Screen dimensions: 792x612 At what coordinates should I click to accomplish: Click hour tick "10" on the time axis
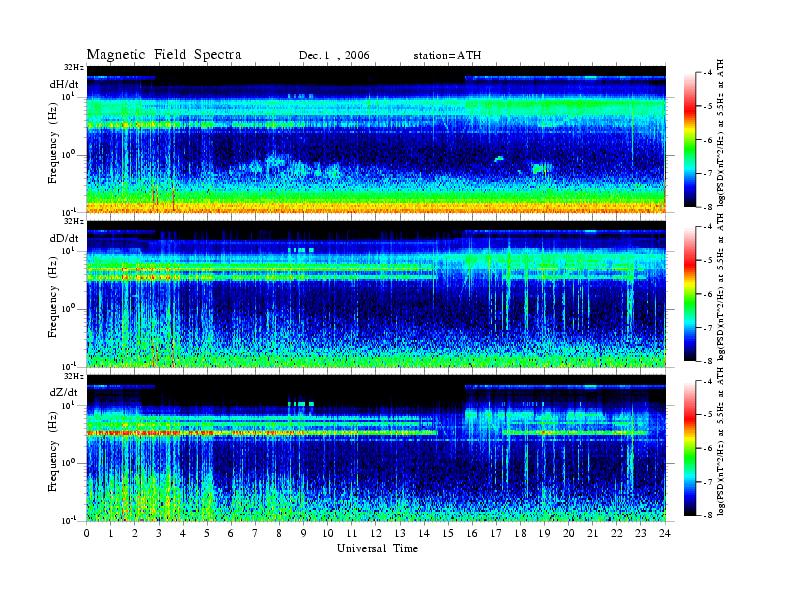coord(328,533)
